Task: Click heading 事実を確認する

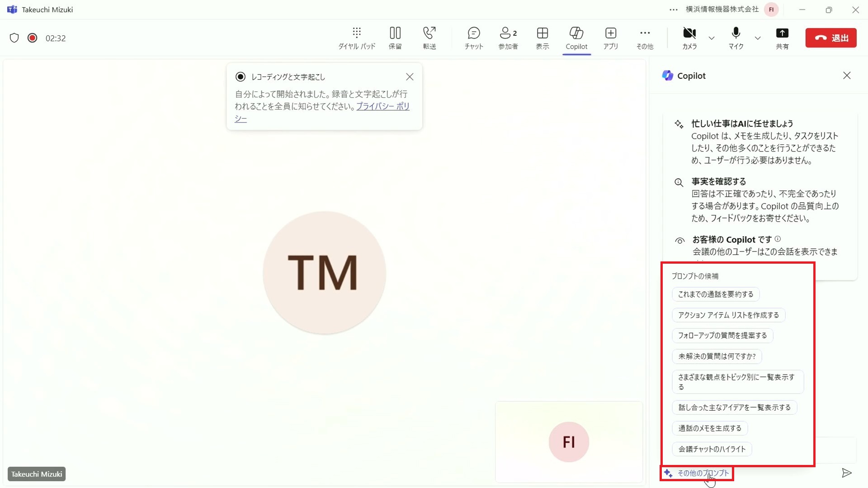Action: point(719,181)
